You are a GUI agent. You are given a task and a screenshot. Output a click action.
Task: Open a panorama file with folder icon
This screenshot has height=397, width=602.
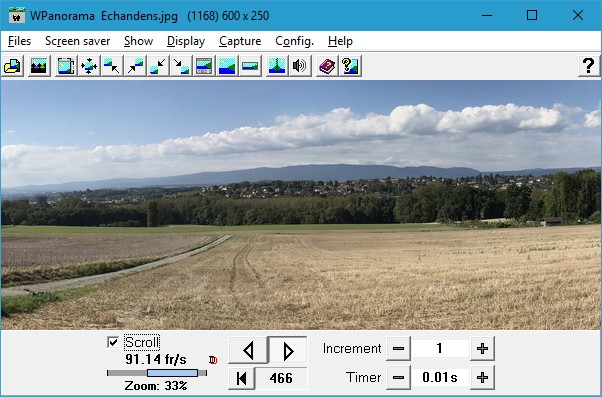tap(13, 66)
